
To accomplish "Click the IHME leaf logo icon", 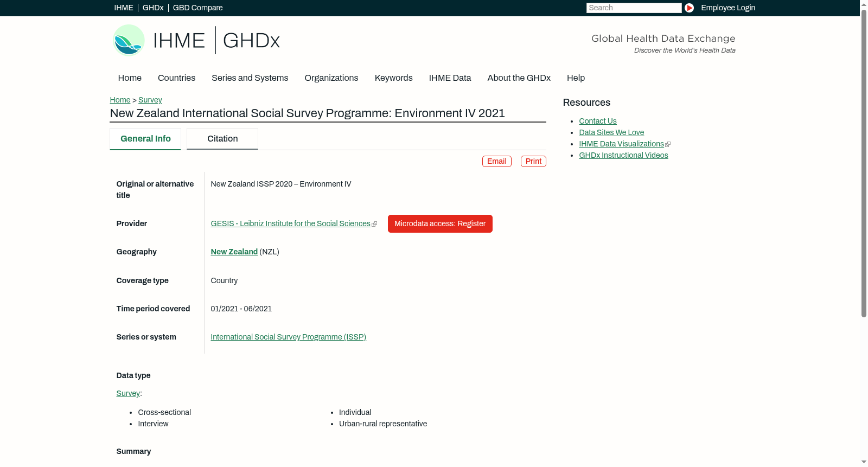I will coord(129,40).
